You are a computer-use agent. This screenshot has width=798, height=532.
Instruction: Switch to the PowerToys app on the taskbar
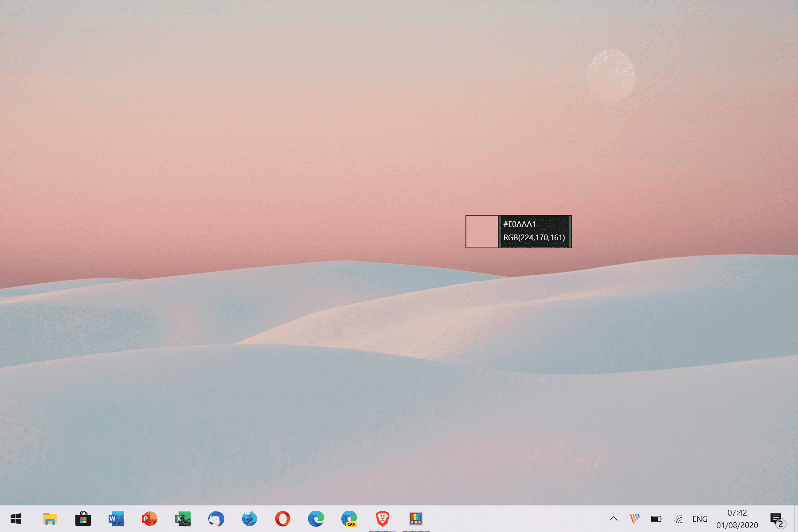[415, 519]
